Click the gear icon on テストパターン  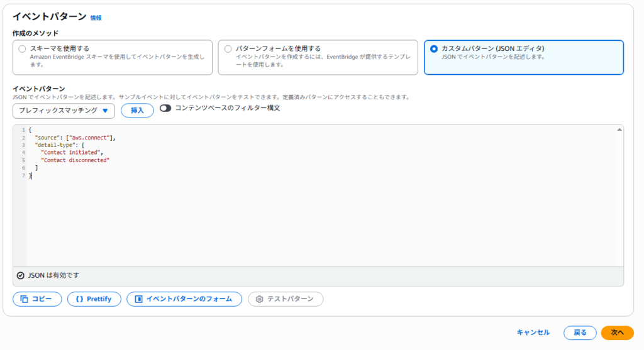click(259, 299)
